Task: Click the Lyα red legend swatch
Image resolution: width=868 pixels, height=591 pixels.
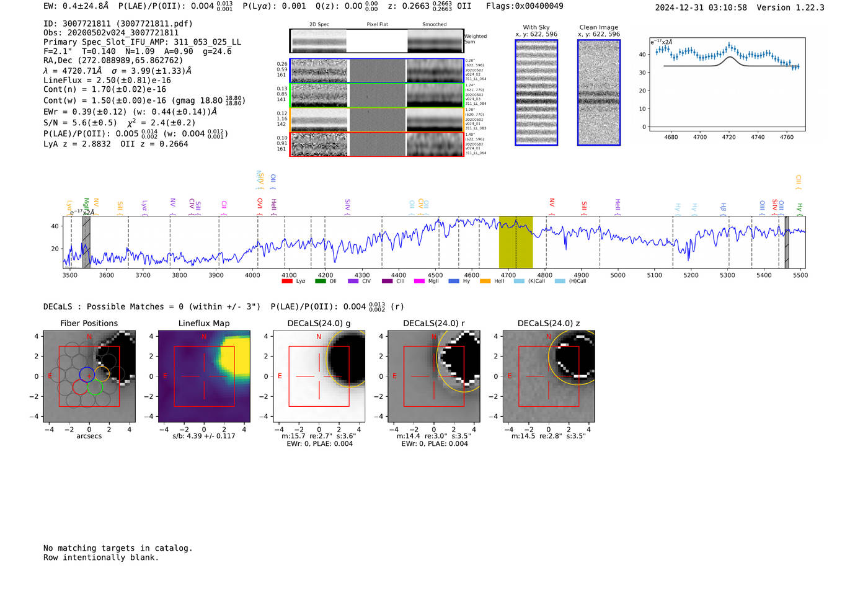Action: pos(286,281)
